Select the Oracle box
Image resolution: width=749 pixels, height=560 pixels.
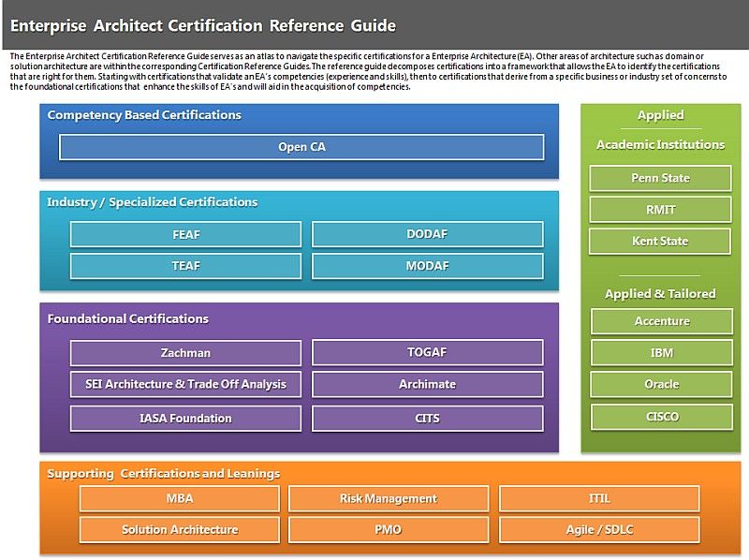[x=662, y=385]
